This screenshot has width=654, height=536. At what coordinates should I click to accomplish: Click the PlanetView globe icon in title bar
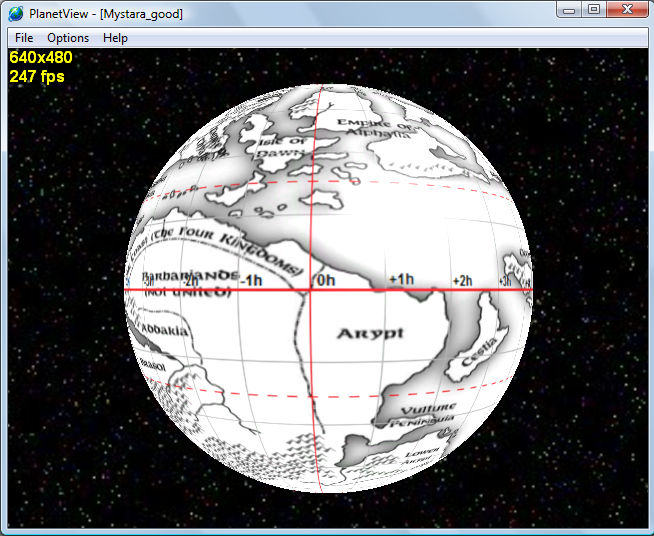click(16, 13)
